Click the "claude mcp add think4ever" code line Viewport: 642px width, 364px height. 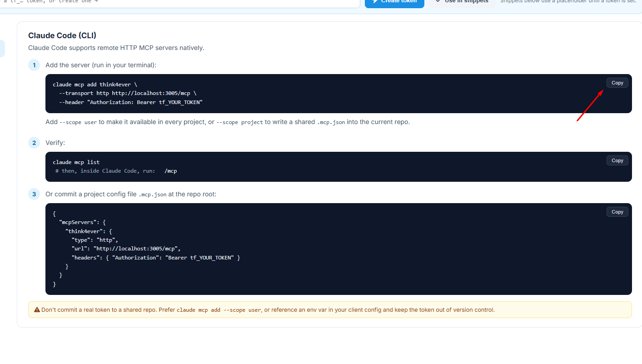point(95,85)
